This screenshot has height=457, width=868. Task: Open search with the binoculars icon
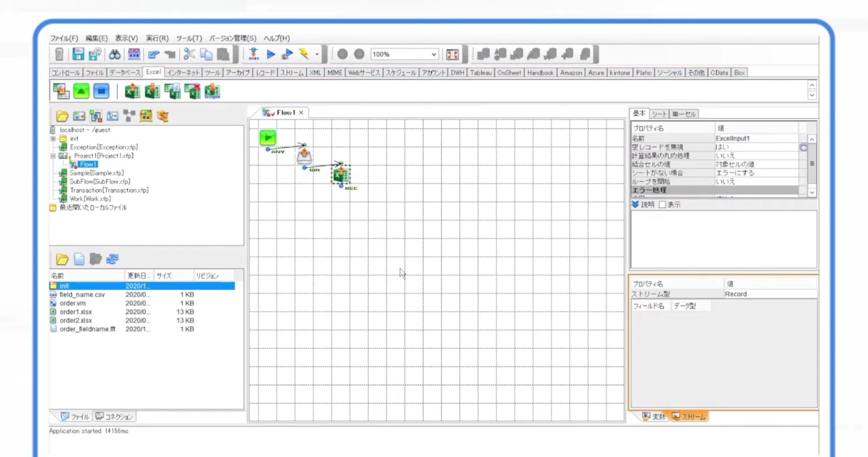point(115,54)
